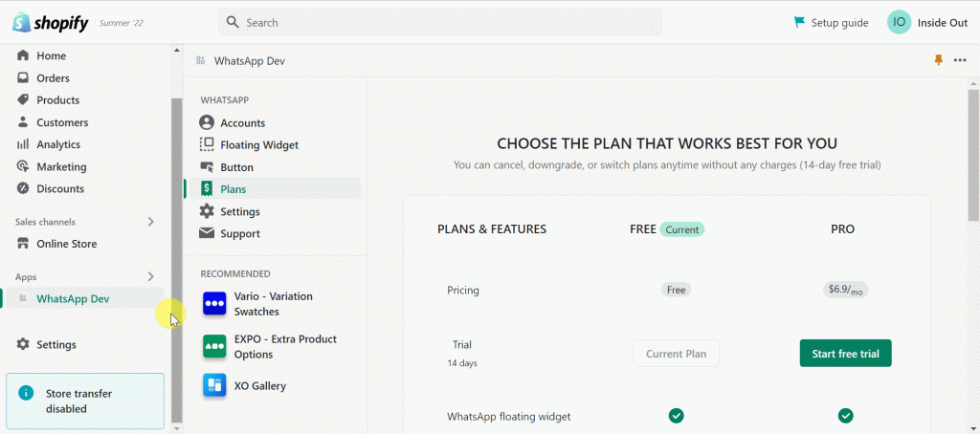Click the FREE floating widget checkmark
Viewport: 980px width, 434px height.
pyautogui.click(x=676, y=416)
